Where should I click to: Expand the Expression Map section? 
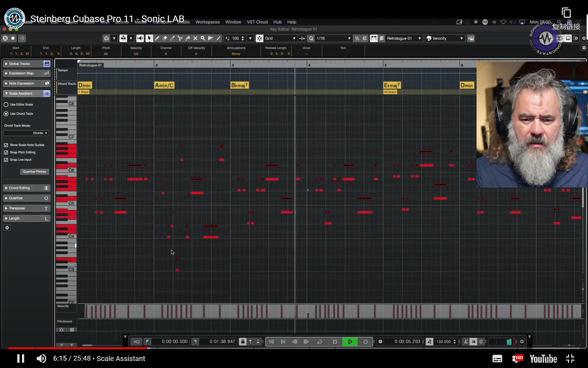tap(23, 73)
